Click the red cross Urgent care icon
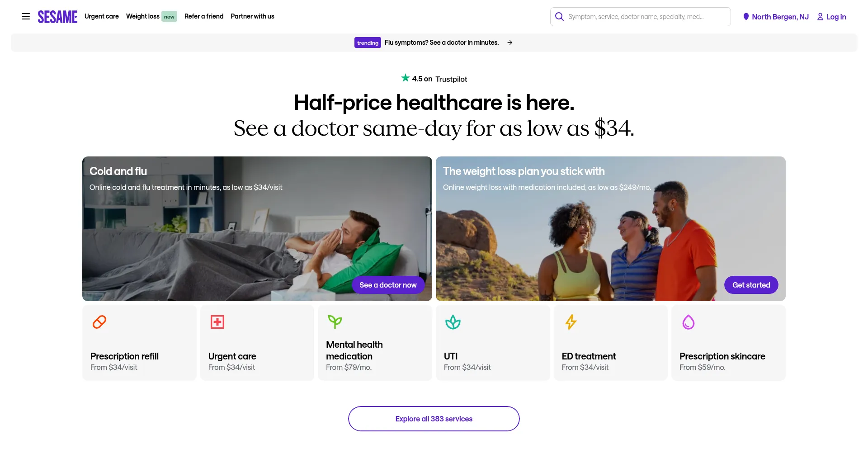The image size is (868, 449). (217, 322)
